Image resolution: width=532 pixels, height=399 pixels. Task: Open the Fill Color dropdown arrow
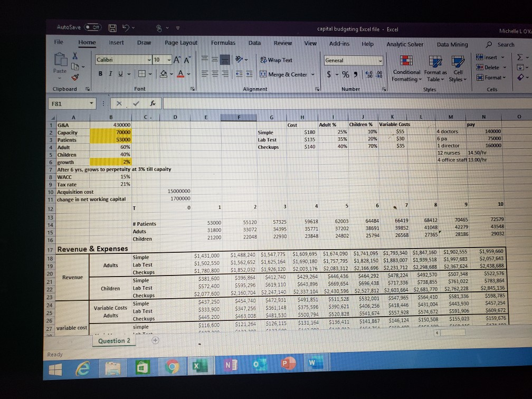click(x=172, y=74)
